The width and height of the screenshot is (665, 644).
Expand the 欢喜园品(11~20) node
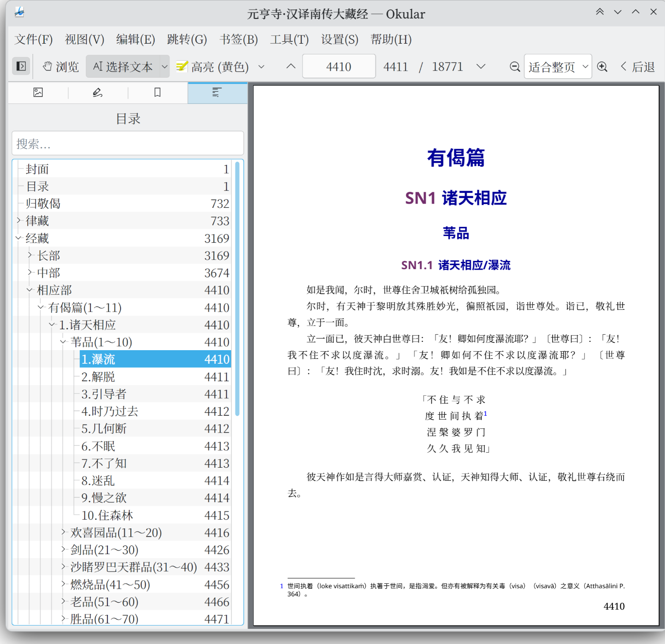point(63,532)
